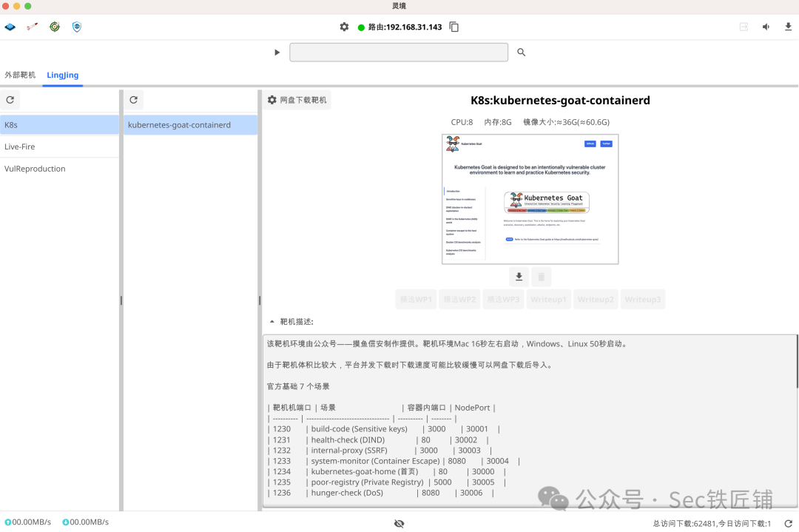This screenshot has width=799, height=532.
Task: Select K8s category
Action: [x=59, y=125]
